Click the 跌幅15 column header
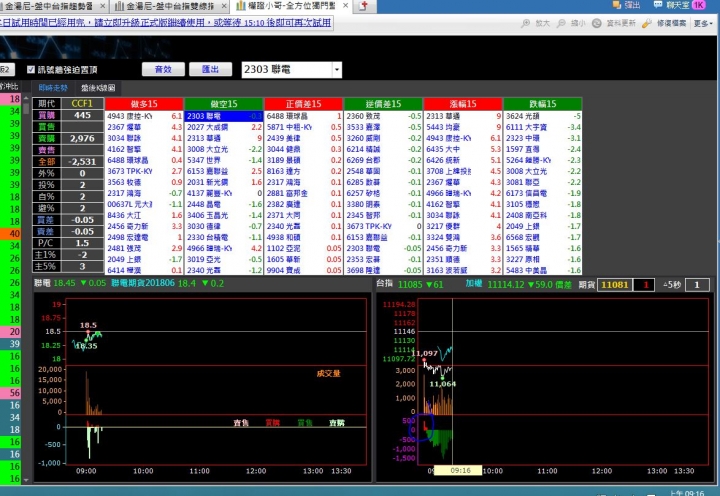 (x=543, y=104)
